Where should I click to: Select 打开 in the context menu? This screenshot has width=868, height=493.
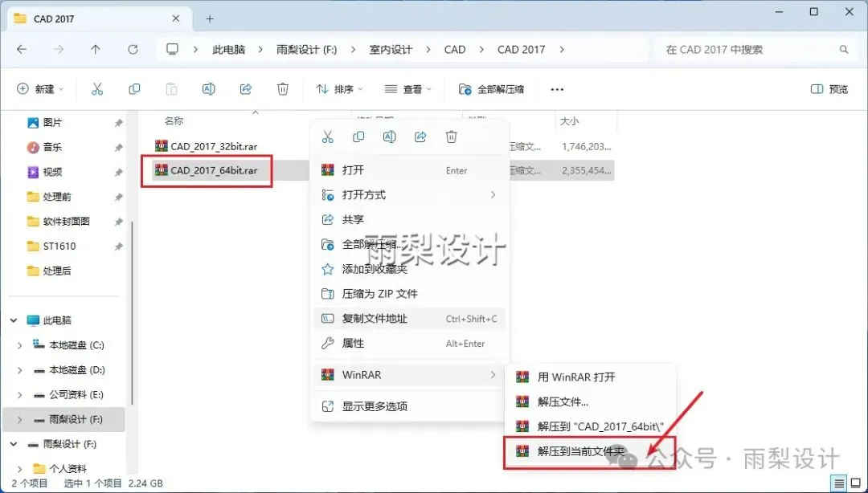pos(410,170)
